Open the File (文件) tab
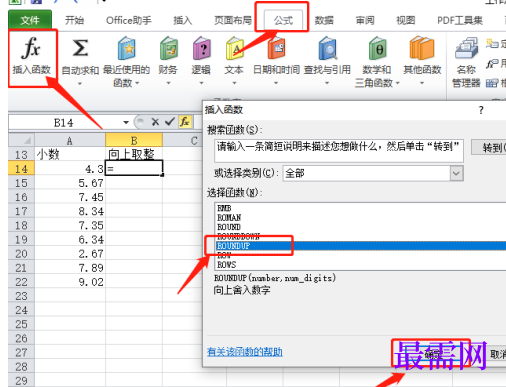 coord(30,20)
